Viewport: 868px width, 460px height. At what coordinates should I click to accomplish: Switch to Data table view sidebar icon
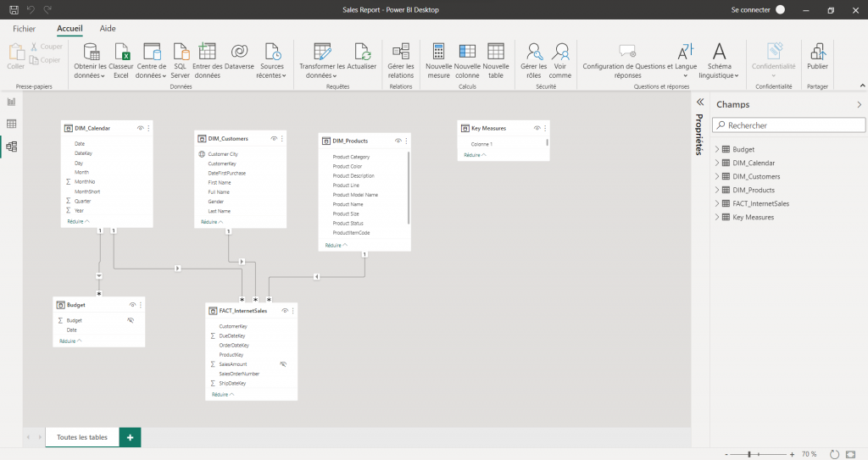(x=11, y=124)
